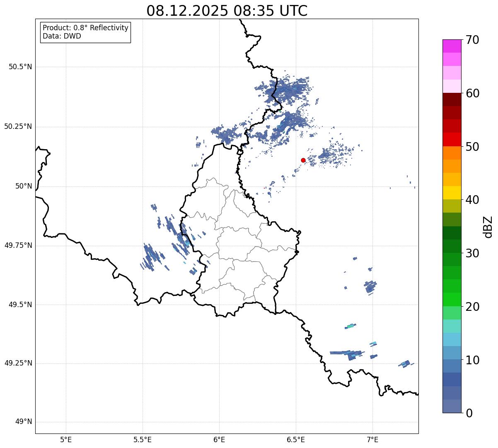
Task: Pick the yellow colorbar segment above 40
Action: click(452, 193)
